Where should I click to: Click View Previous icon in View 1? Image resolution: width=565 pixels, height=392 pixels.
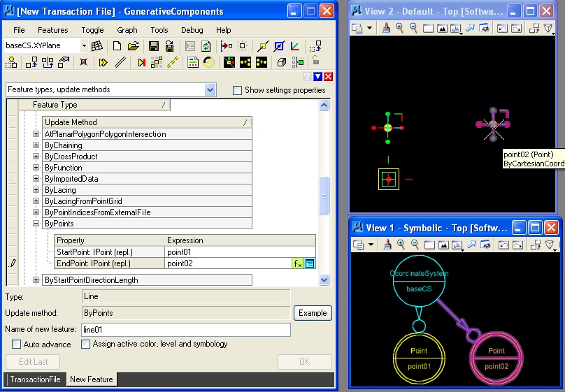(503, 245)
